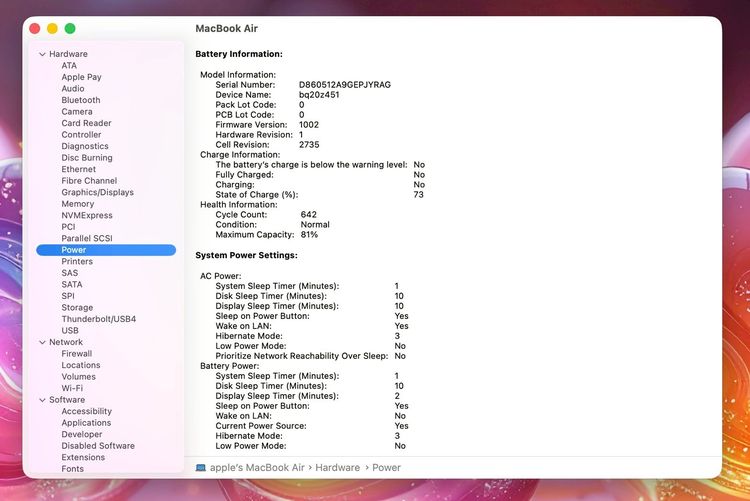Screen dimensions: 750x501
Task: Zoom window with the green button
Action: point(70,29)
